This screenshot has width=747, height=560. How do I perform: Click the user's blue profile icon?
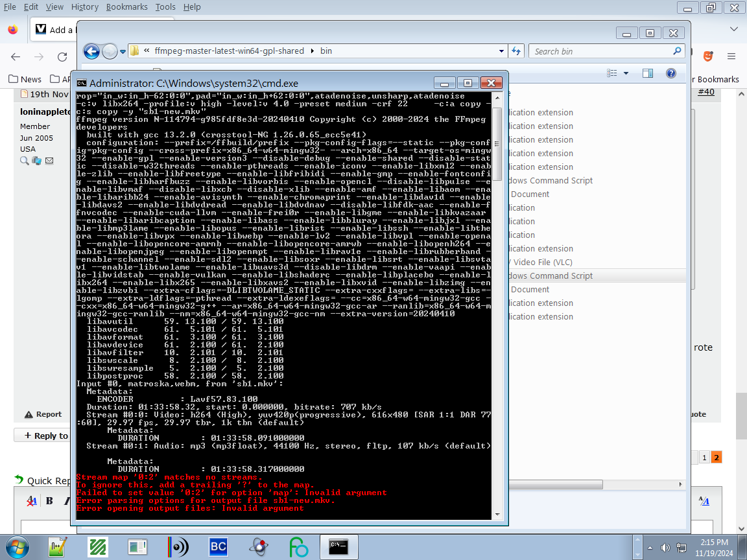(37, 161)
